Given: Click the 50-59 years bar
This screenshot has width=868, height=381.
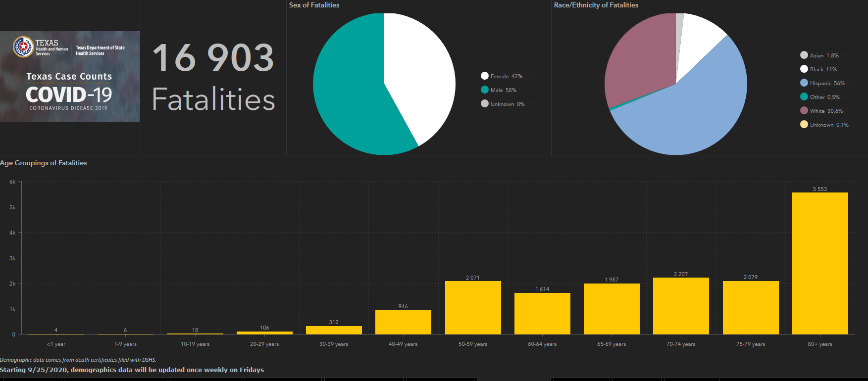Looking at the screenshot, I should [473, 308].
